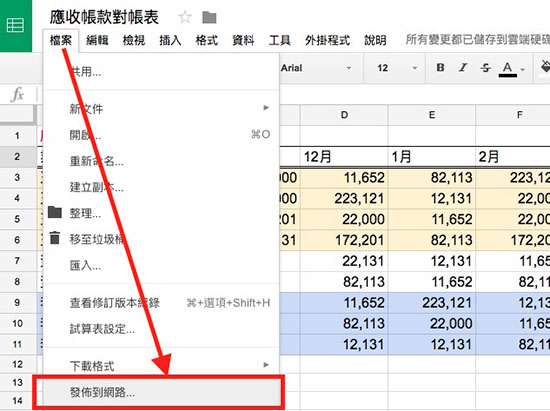Toggle bold formatting
Screen dimensions: 550x411
tap(441, 67)
